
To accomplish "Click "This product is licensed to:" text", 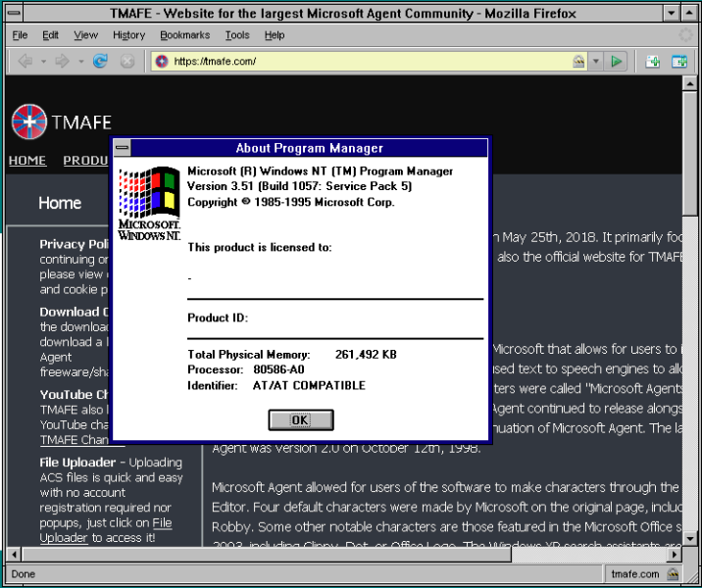I will 260,247.
